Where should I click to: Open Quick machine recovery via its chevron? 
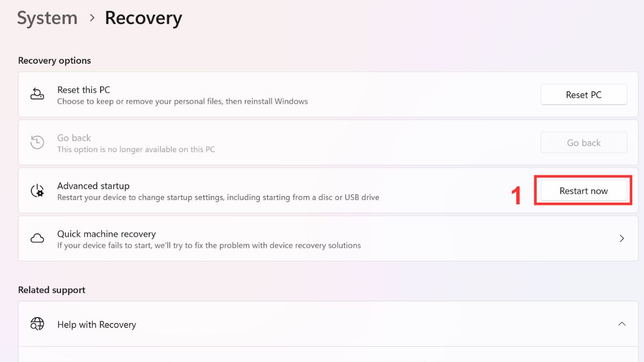pyautogui.click(x=622, y=238)
